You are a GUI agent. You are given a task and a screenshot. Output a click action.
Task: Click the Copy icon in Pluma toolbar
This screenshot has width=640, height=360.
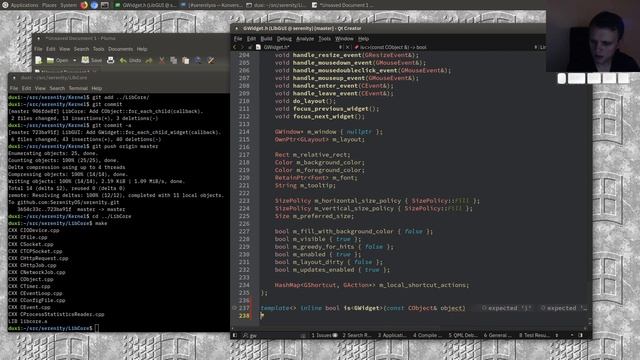coord(173,60)
